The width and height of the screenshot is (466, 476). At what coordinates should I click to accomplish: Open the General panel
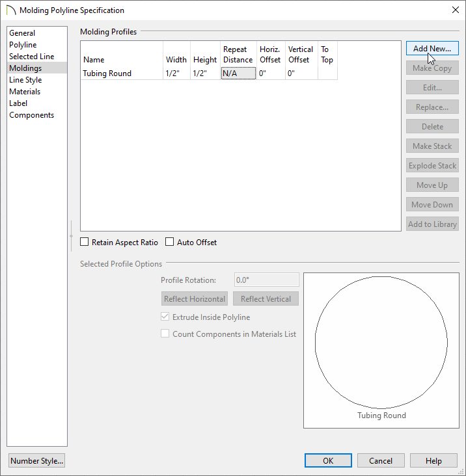click(36, 33)
